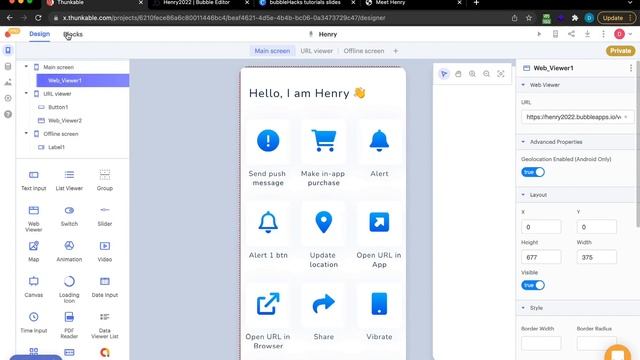640x360 pixels.
Task: Zoom in on the canvas
Action: coord(472,74)
